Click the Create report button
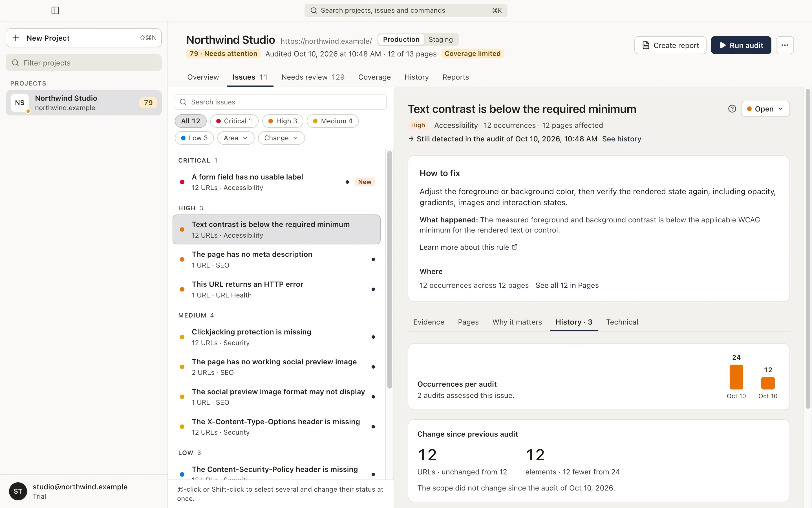Screen dimensions: 812x508 (x=670, y=45)
